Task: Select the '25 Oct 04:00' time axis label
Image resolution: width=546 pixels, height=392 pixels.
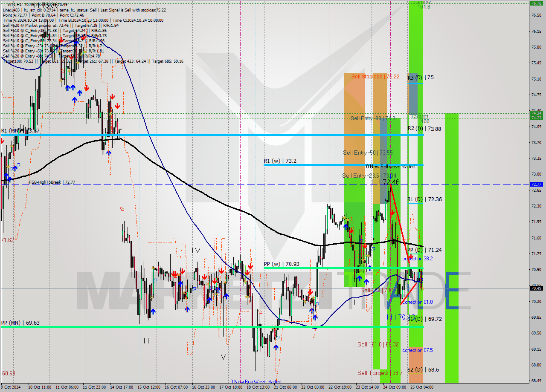Action: [x=422, y=387]
